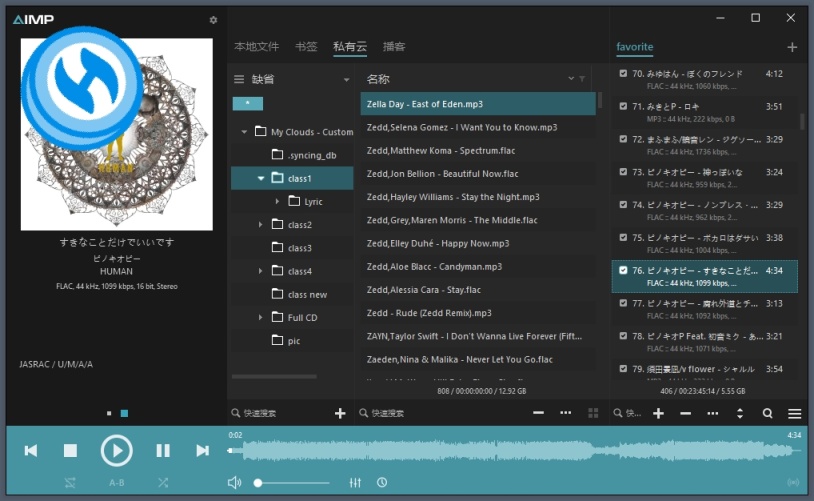Select Zedd,Aloe Blacc - Candyman.mp3

(478, 266)
